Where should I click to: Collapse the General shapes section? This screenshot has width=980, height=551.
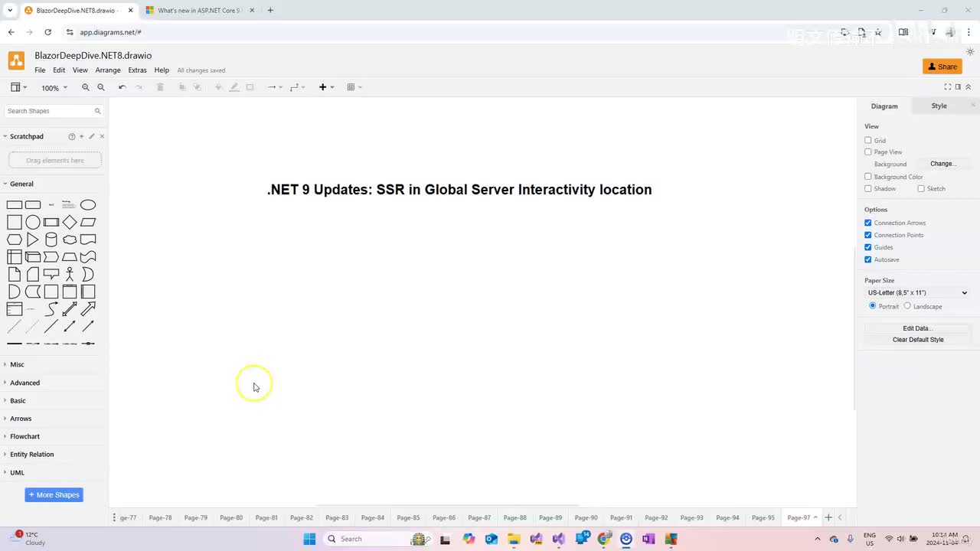coord(21,184)
